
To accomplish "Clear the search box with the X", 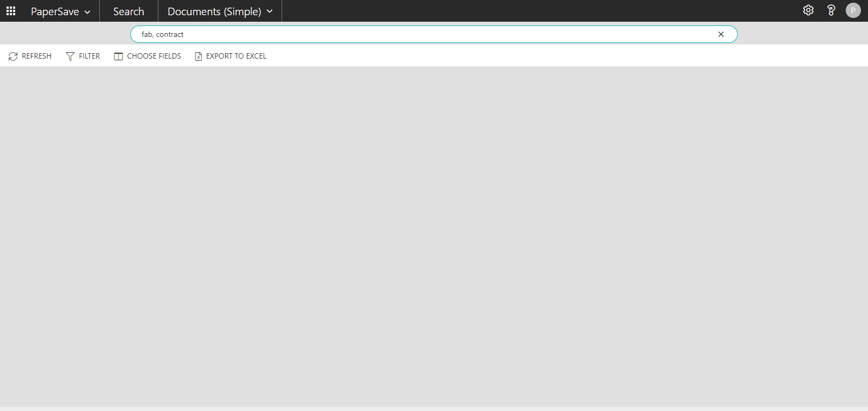I will [721, 34].
